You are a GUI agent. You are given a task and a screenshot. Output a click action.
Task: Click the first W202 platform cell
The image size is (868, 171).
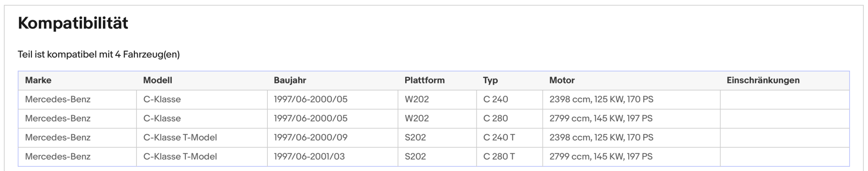click(x=437, y=99)
